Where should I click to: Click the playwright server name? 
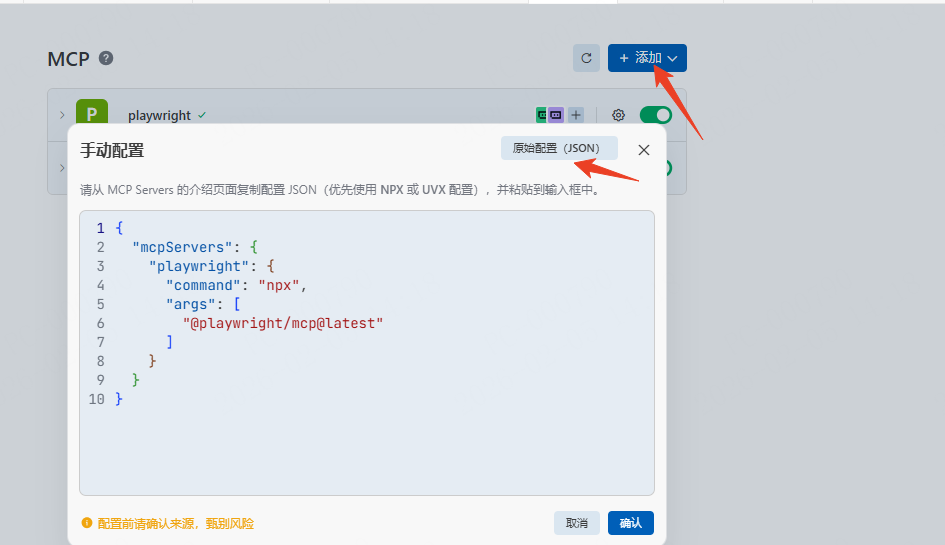tap(159, 115)
